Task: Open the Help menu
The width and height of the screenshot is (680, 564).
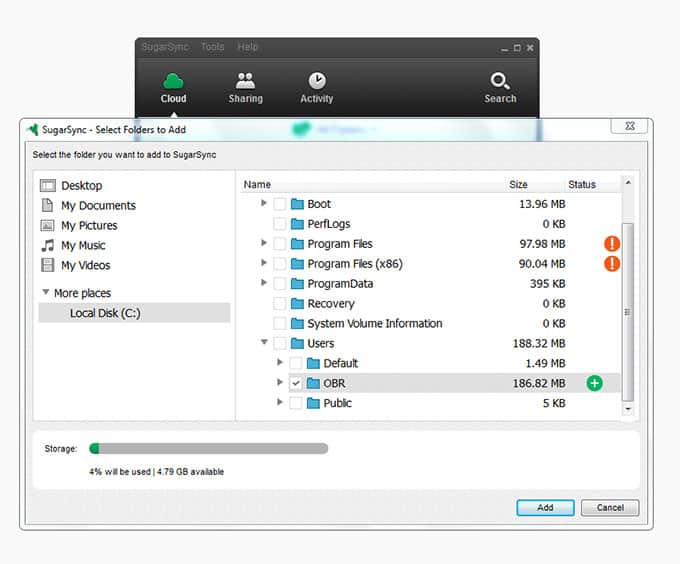Action: [248, 47]
